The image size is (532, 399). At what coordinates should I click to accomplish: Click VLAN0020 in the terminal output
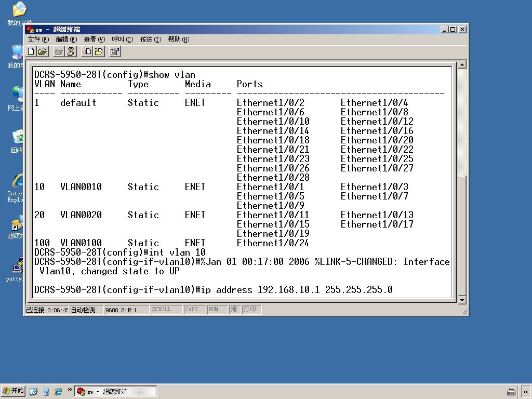coord(81,215)
